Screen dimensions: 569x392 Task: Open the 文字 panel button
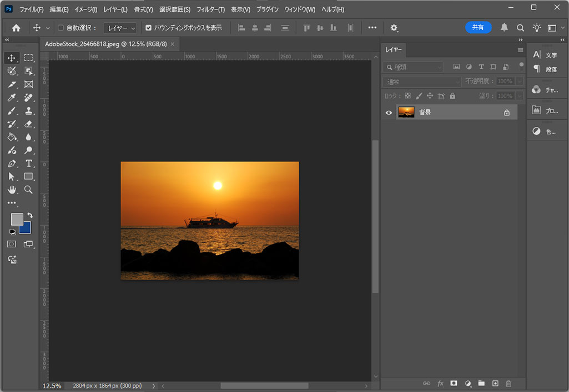pos(545,55)
